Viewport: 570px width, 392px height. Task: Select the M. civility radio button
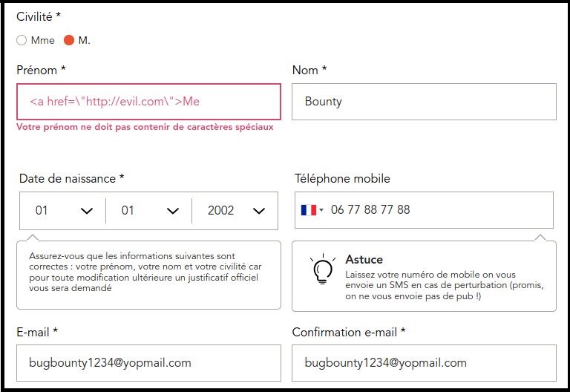(69, 40)
